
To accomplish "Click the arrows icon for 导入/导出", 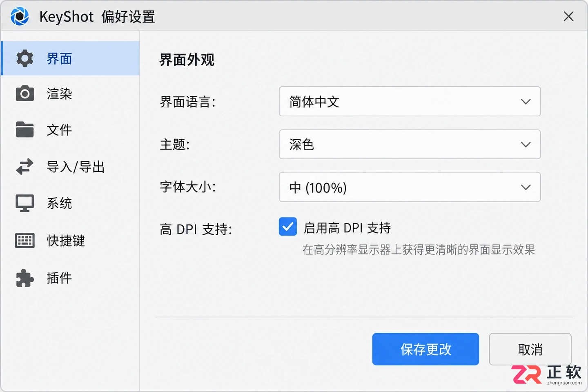I will [x=25, y=167].
